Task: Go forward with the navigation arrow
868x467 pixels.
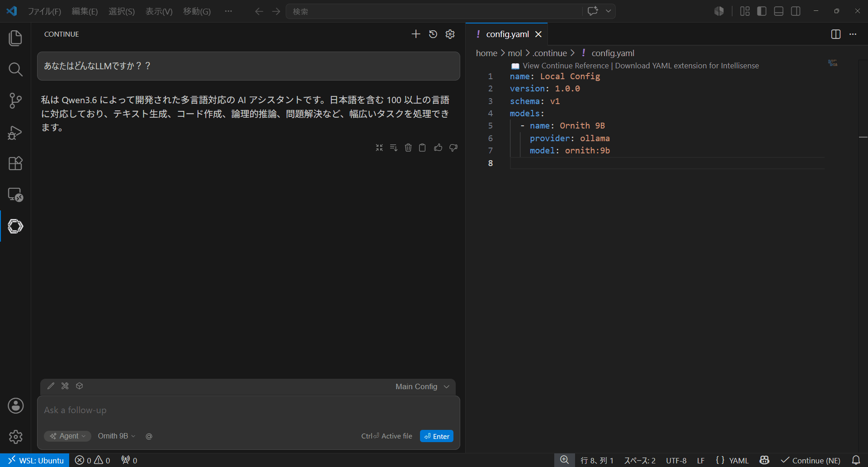Action: pos(276,11)
